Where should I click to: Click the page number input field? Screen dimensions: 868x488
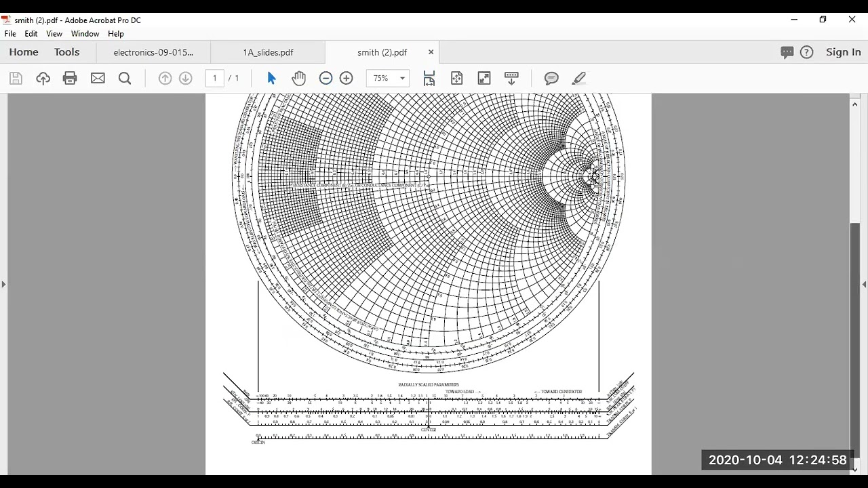tap(215, 79)
